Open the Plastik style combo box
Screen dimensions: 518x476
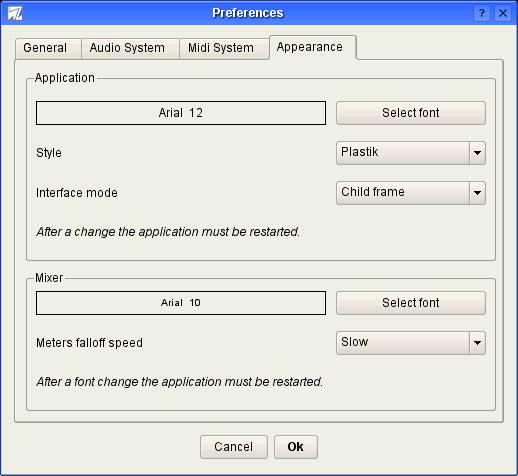tap(411, 153)
